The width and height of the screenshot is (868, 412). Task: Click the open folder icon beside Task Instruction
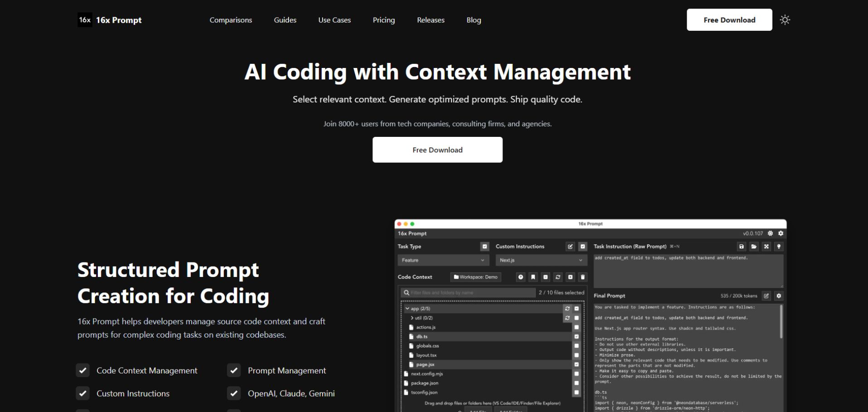(x=754, y=247)
